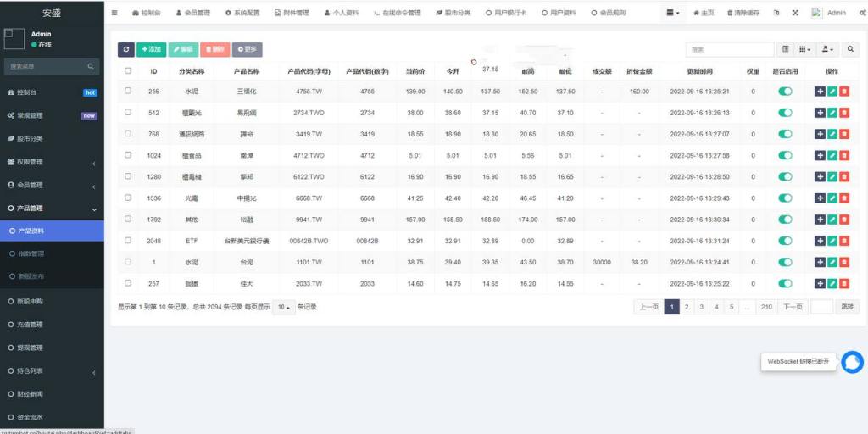Check the checkbox for row ID 2048
Screen dimensions: 868x434
(128, 240)
